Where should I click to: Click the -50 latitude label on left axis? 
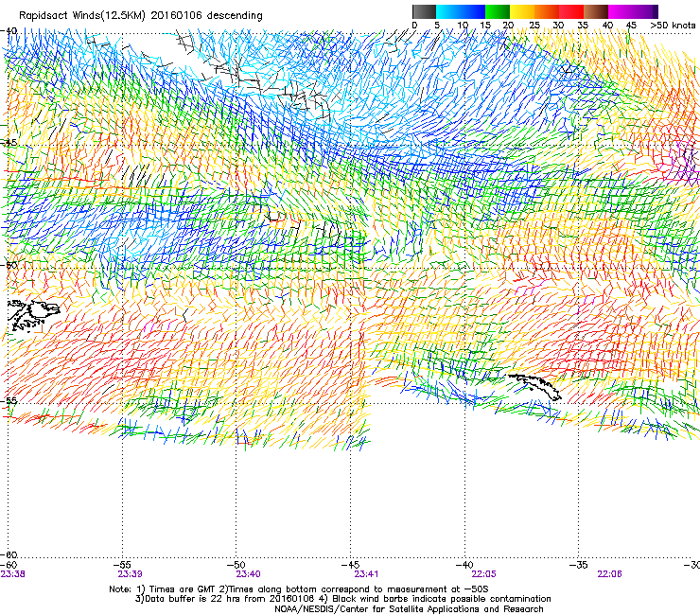(x=9, y=265)
